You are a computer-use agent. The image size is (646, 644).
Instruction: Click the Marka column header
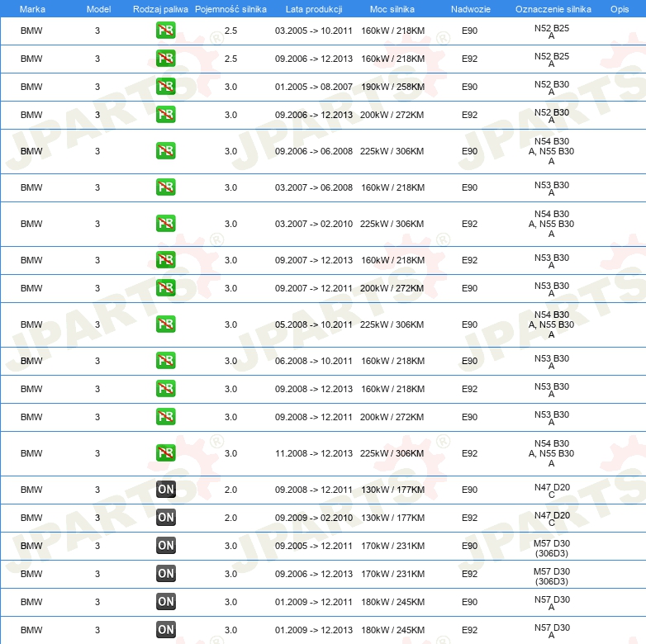pos(31,8)
